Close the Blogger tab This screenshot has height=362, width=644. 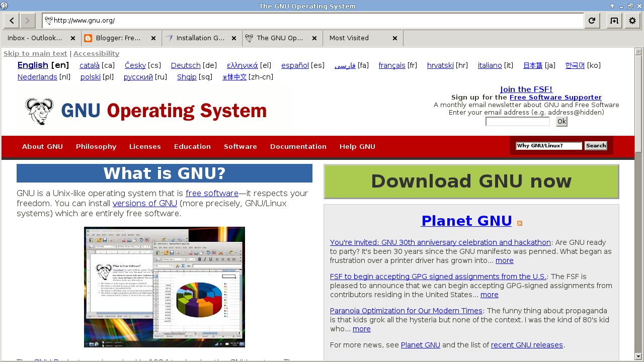pyautogui.click(x=153, y=38)
